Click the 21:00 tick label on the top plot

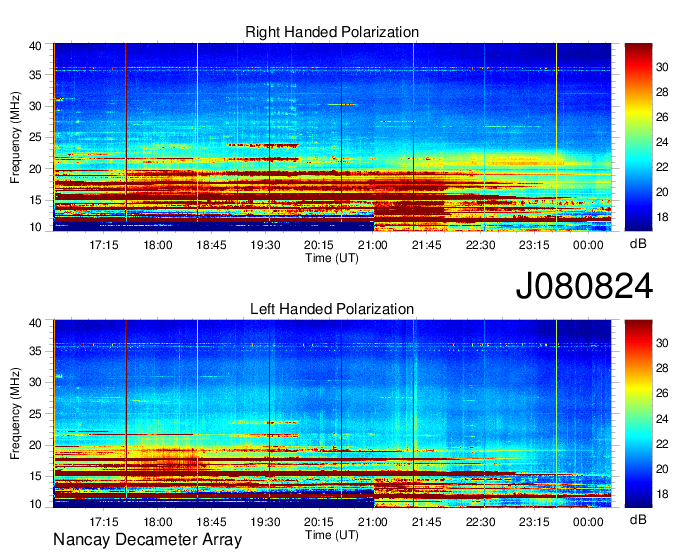[x=373, y=245]
